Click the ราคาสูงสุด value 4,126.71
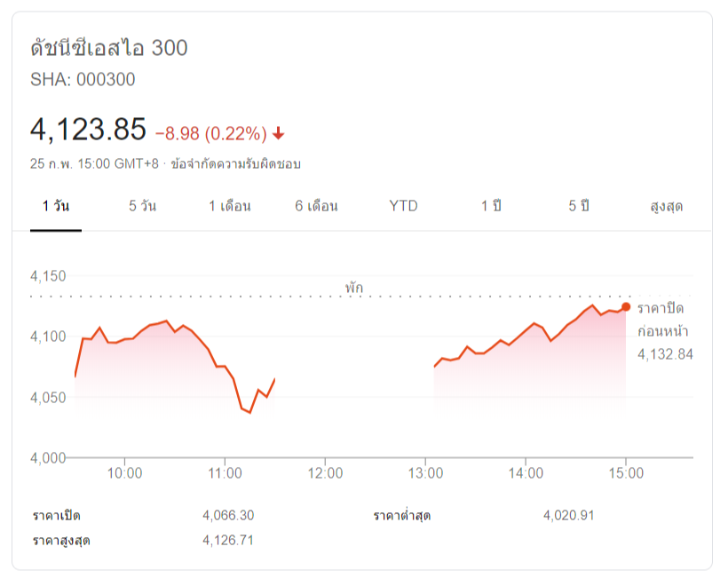 (x=228, y=540)
